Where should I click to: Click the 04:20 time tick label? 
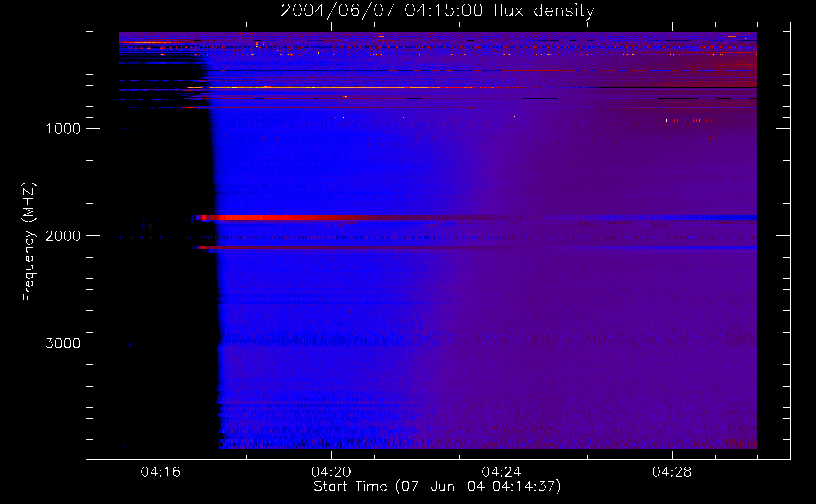tap(331, 472)
